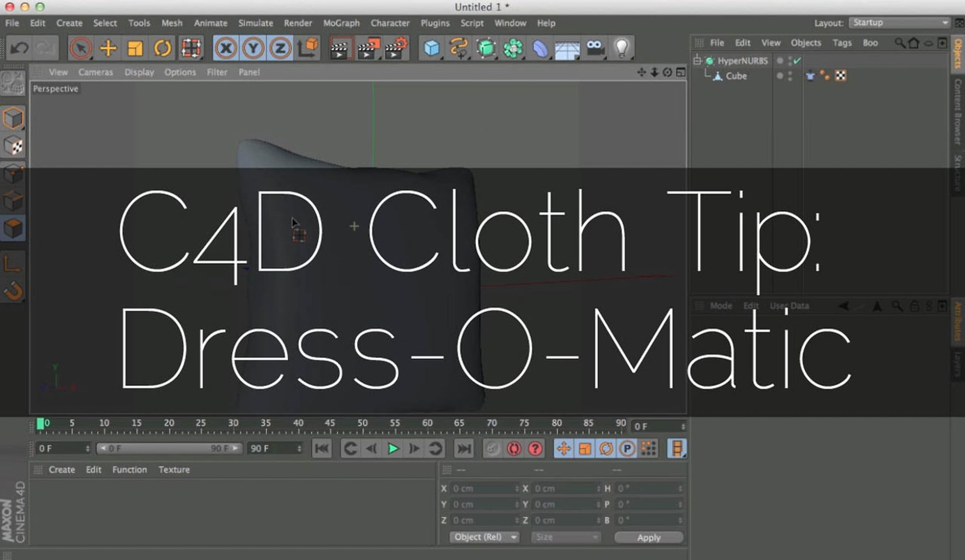This screenshot has width=965, height=560.
Task: Click the Object Manager search magnifier
Action: (x=900, y=43)
